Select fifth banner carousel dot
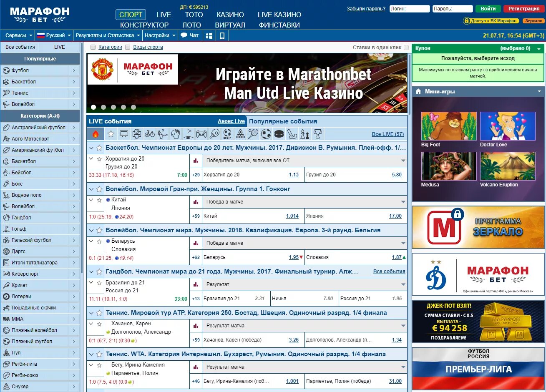546x392 pixels. pos(133,107)
